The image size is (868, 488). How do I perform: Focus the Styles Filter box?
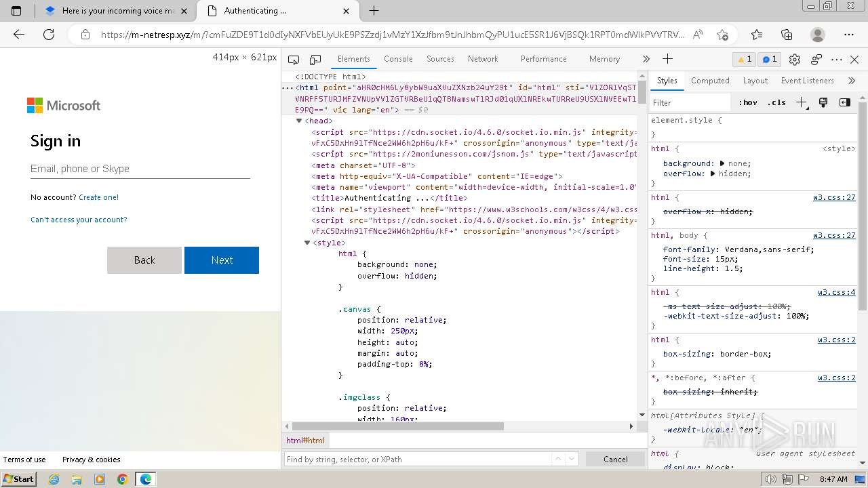pos(690,103)
